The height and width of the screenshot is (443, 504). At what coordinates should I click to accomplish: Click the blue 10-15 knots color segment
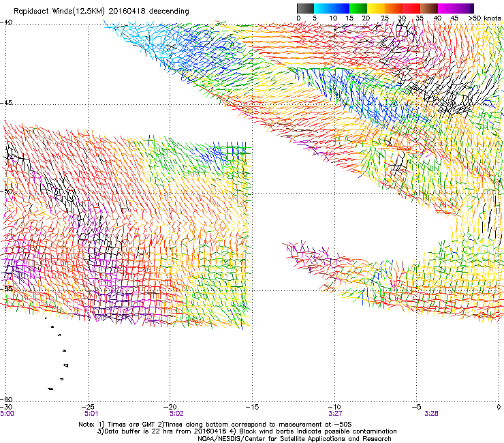(341, 8)
